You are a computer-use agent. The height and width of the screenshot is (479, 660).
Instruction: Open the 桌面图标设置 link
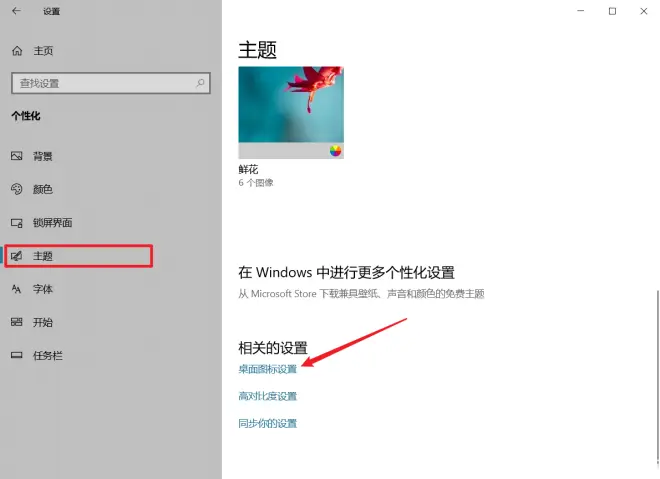tap(268, 369)
